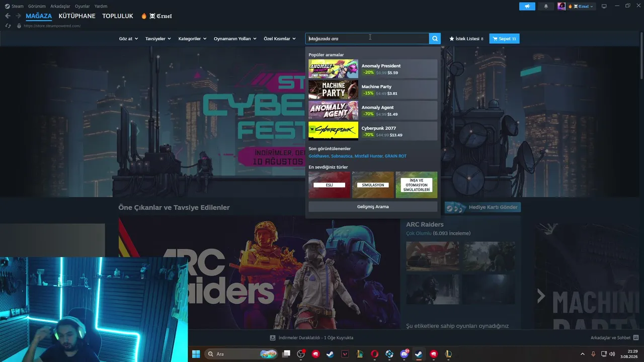The height and width of the screenshot is (362, 644).
Task: Select Machine Party search suggestion
Action: tap(373, 89)
